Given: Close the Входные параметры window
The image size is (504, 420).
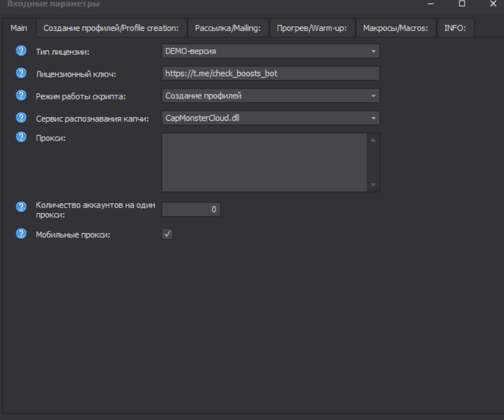Looking at the screenshot, I should pos(493,4).
